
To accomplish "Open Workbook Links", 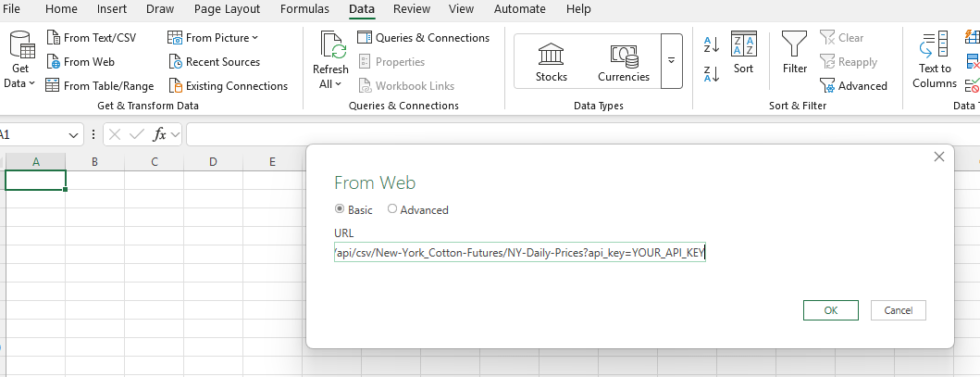I will (x=406, y=85).
